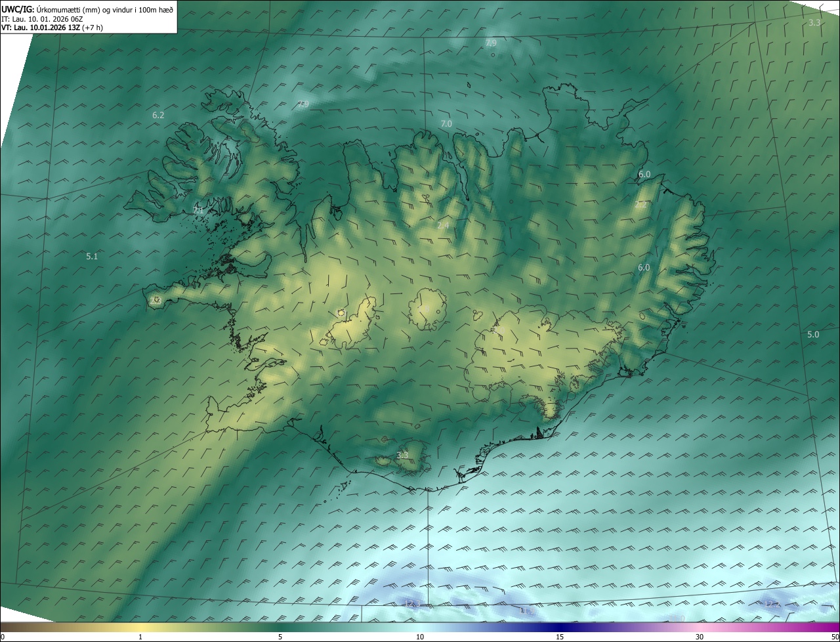Viewport: 840px width, 642px height.
Task: Click the 12.2 value label near the colorbar
Action: (772, 603)
